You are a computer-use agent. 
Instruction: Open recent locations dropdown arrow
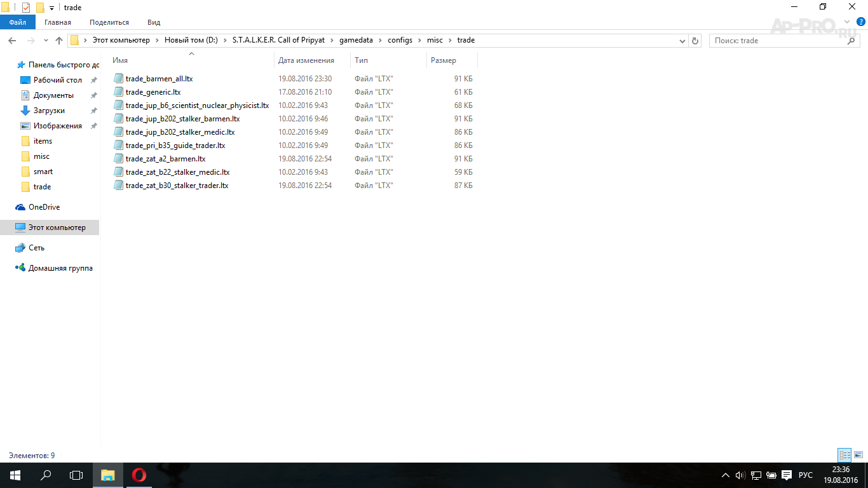(x=46, y=41)
